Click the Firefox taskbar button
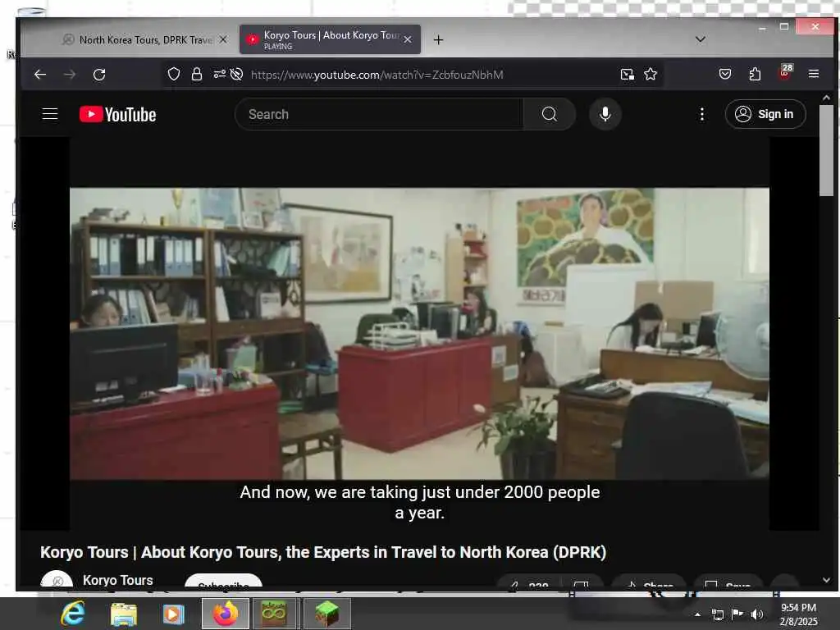Viewport: 840px width, 630px height. point(225,614)
